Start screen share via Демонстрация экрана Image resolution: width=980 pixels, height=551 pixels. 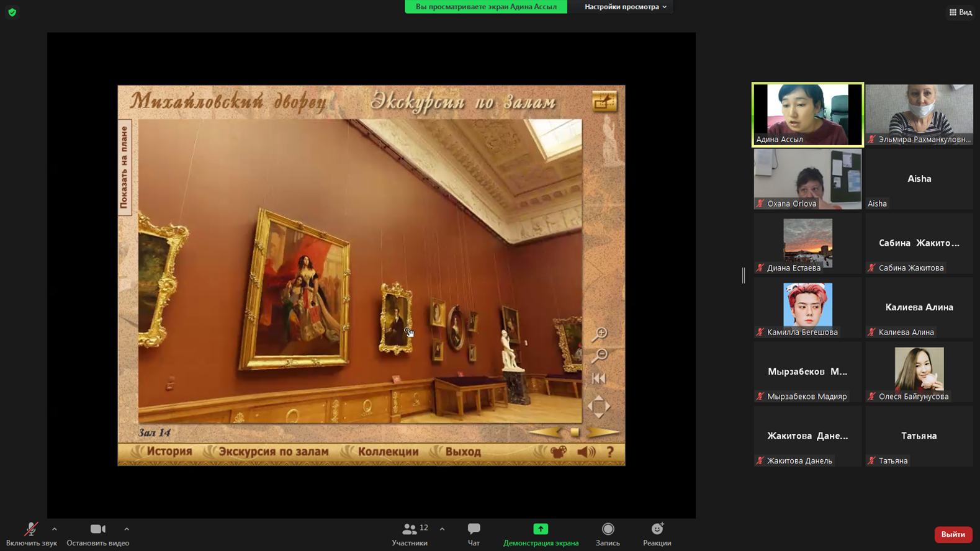(x=541, y=534)
